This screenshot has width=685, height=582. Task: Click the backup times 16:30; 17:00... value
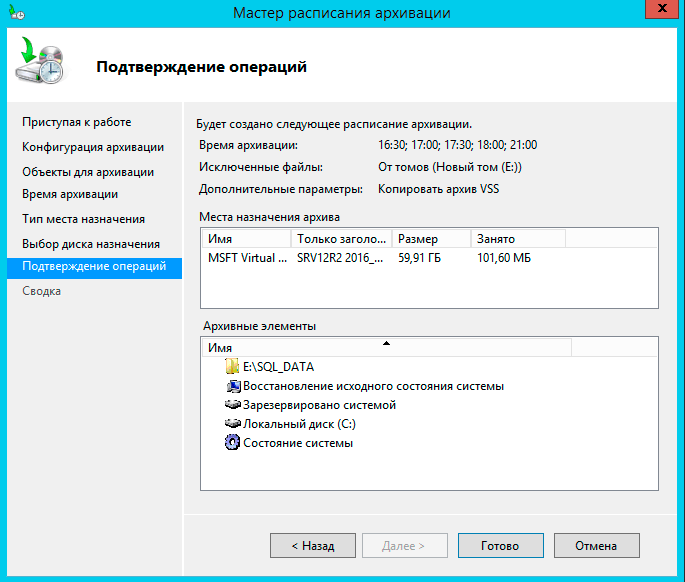click(457, 145)
